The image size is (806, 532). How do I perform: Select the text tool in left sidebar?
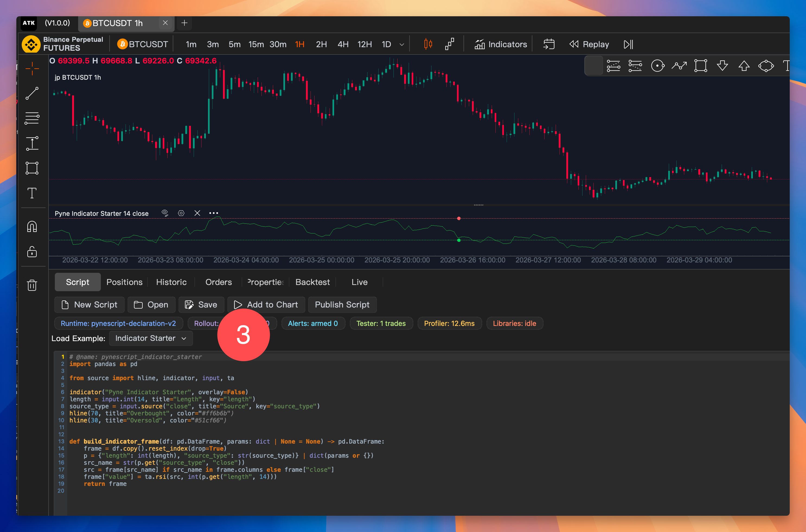coord(32,193)
